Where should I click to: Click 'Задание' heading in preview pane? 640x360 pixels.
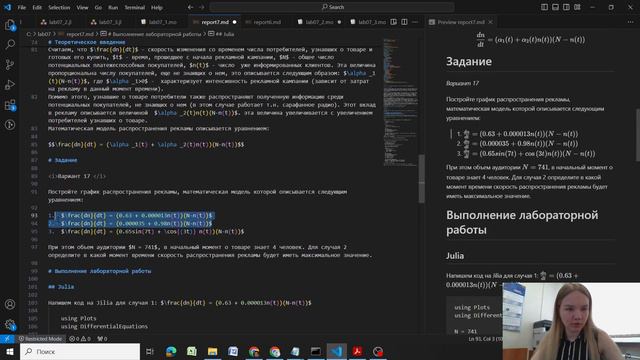[x=469, y=62]
